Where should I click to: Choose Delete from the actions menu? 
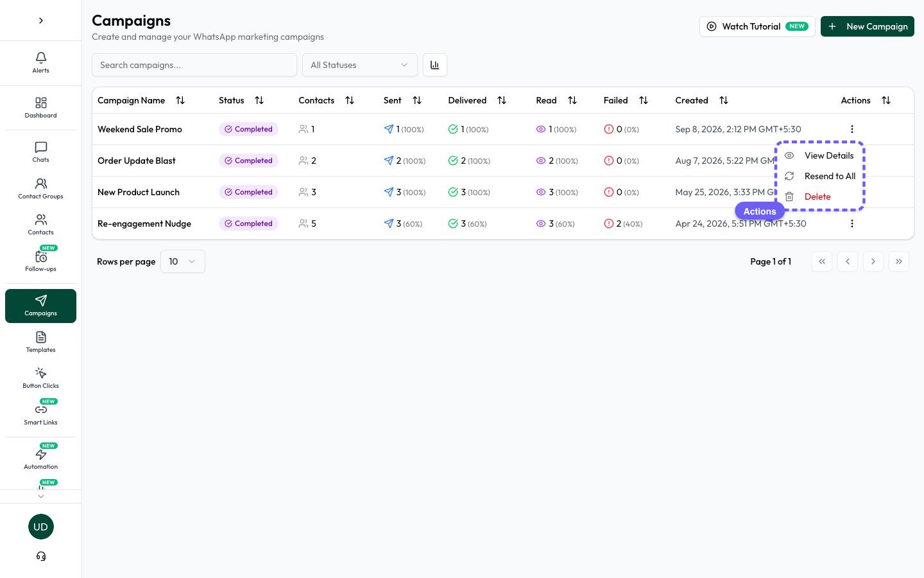pos(820,197)
